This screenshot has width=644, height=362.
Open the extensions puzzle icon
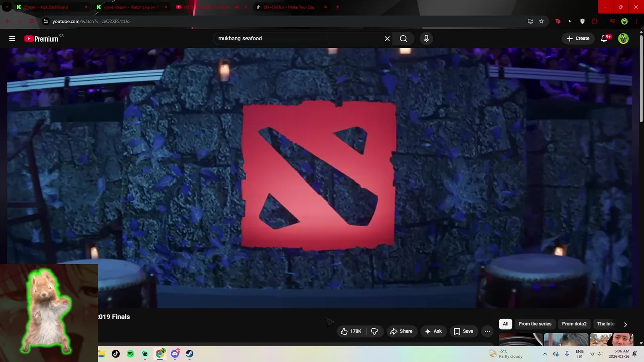595,21
